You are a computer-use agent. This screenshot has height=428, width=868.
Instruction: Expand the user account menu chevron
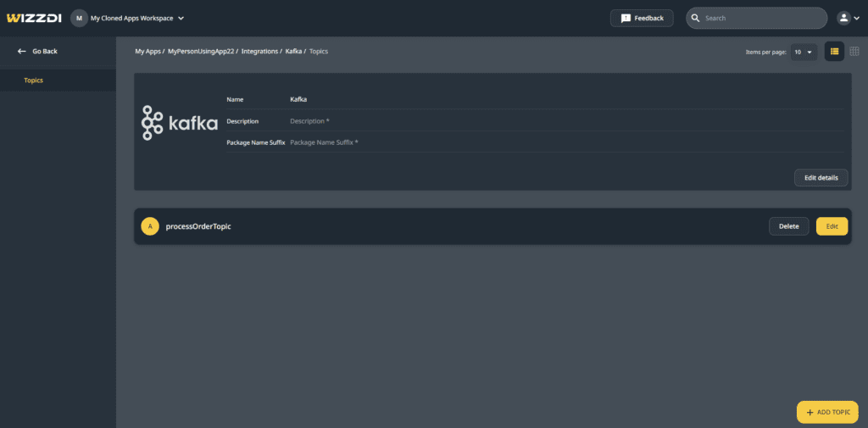click(856, 19)
